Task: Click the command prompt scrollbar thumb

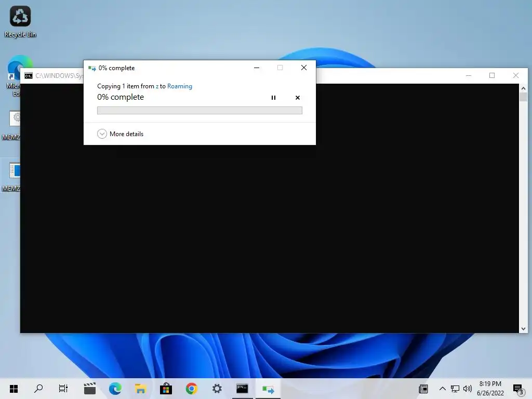Action: 523,97
